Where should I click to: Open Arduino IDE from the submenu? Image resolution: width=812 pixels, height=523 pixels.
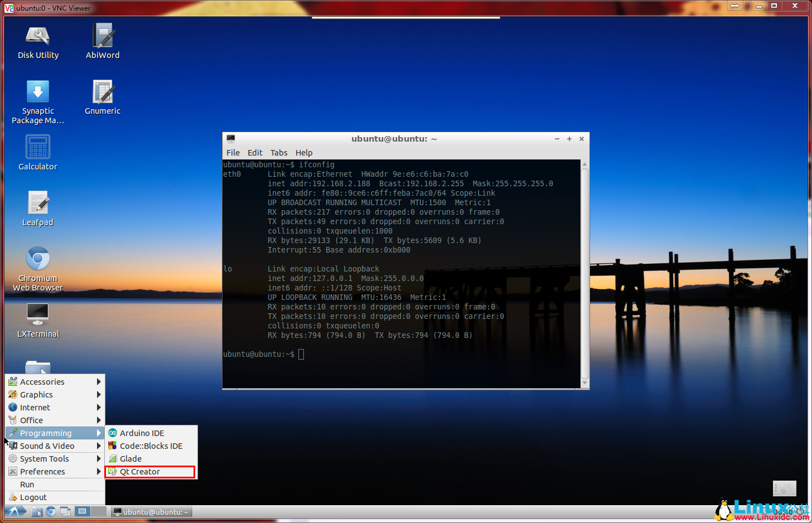[142, 433]
